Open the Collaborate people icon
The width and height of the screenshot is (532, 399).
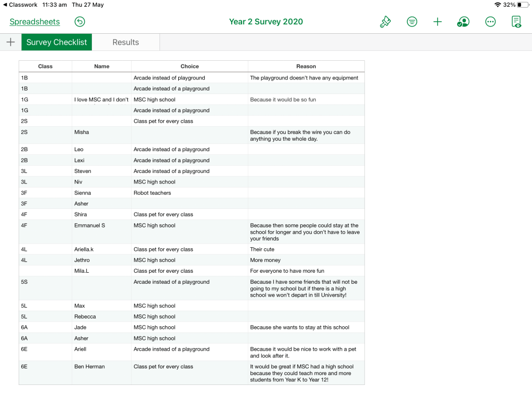coord(463,22)
